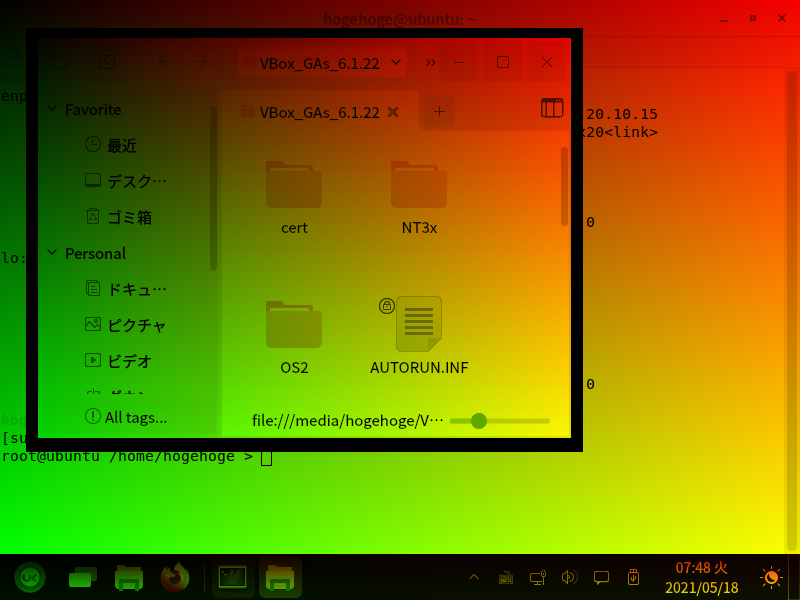Close the file manager window

547,62
